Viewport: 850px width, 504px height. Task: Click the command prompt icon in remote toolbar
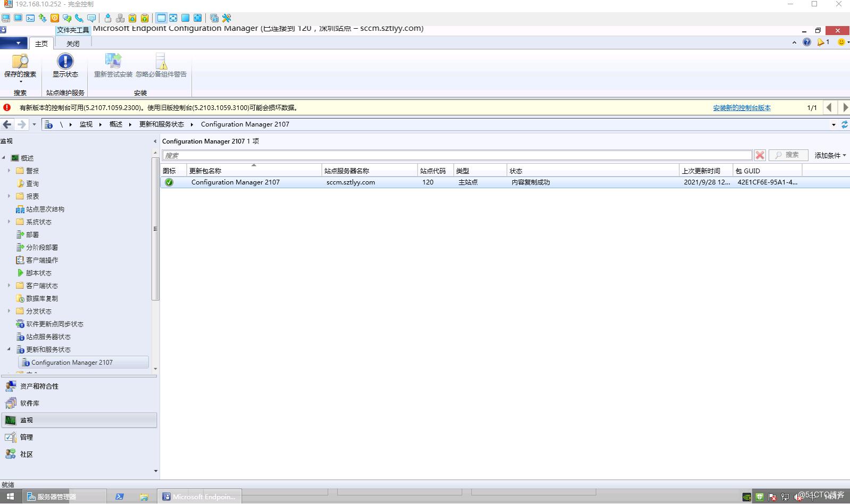pos(30,18)
